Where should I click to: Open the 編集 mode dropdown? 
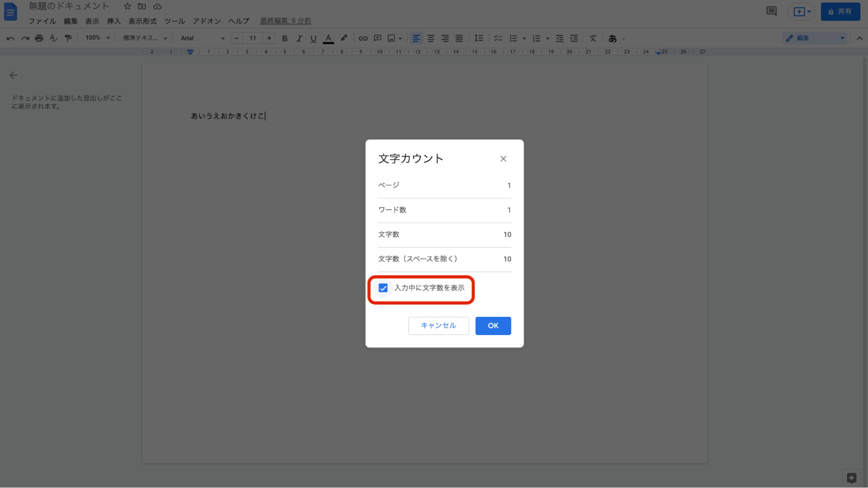(x=815, y=38)
